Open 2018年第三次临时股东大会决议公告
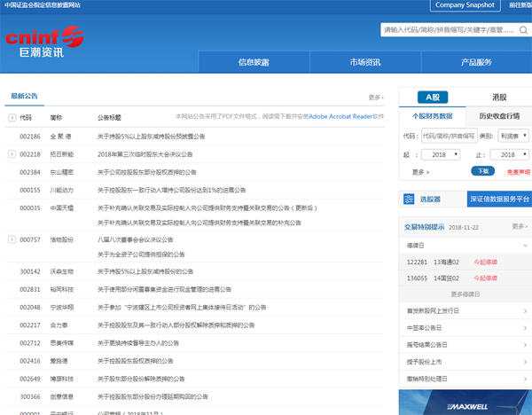Screen dimensions: 532x415 [x=145, y=154]
